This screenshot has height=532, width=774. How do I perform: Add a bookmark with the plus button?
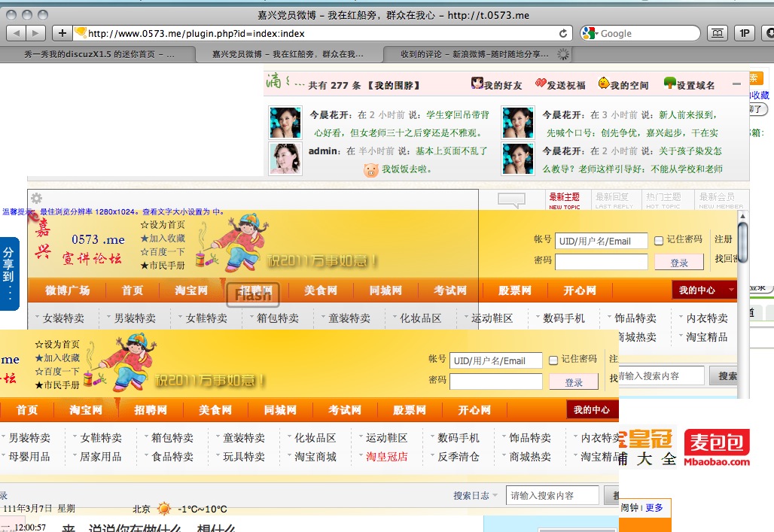(x=62, y=33)
